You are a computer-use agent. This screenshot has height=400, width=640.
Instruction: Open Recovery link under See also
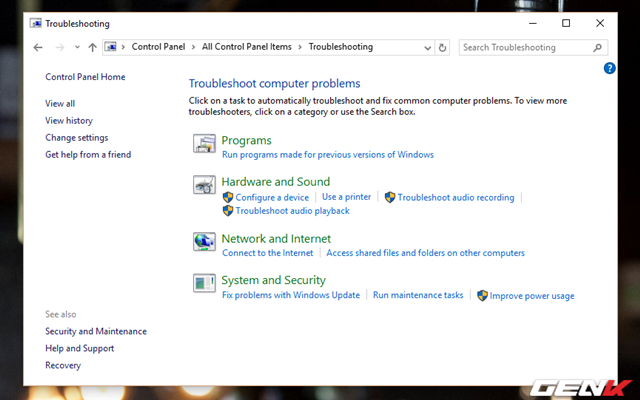[x=63, y=365]
